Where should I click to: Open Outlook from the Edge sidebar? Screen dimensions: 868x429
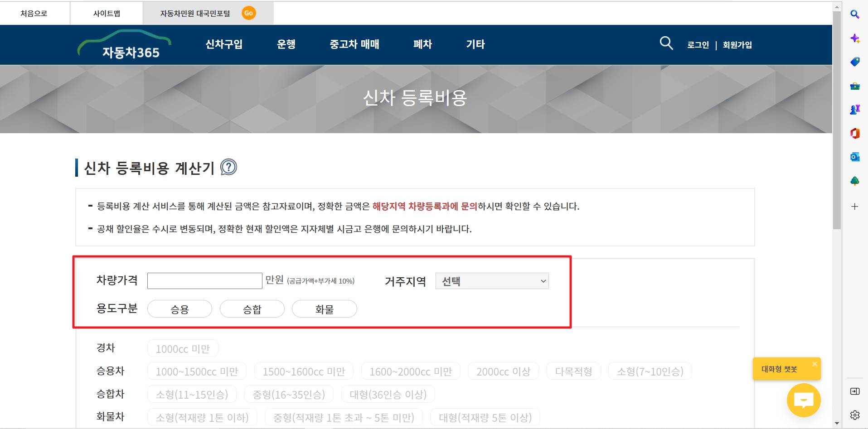click(x=856, y=157)
